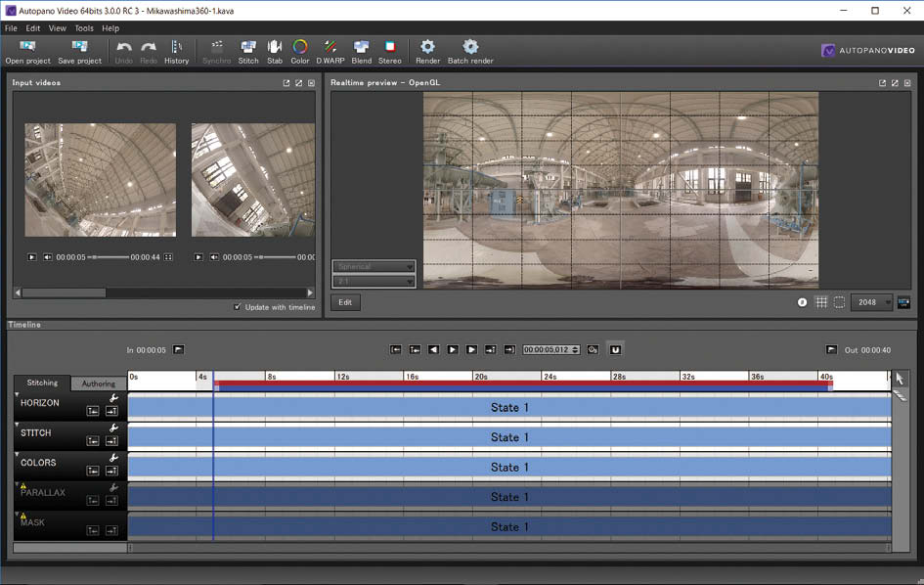Open the 2048 preview size dropdown
The image size is (924, 585).
(x=871, y=302)
